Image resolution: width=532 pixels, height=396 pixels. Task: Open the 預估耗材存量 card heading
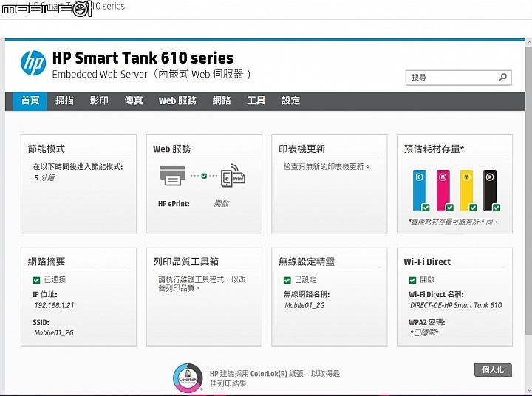click(434, 149)
